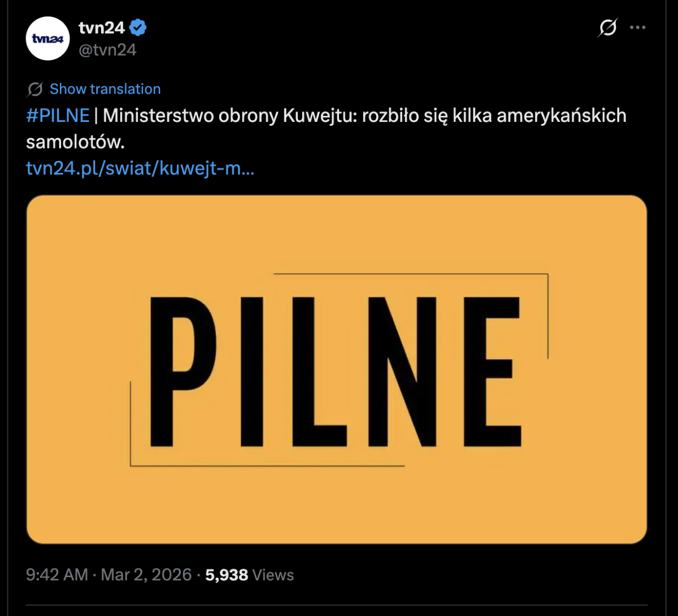Screen dimensions: 678x616
Task: Click the Views label
Action: coord(273,575)
